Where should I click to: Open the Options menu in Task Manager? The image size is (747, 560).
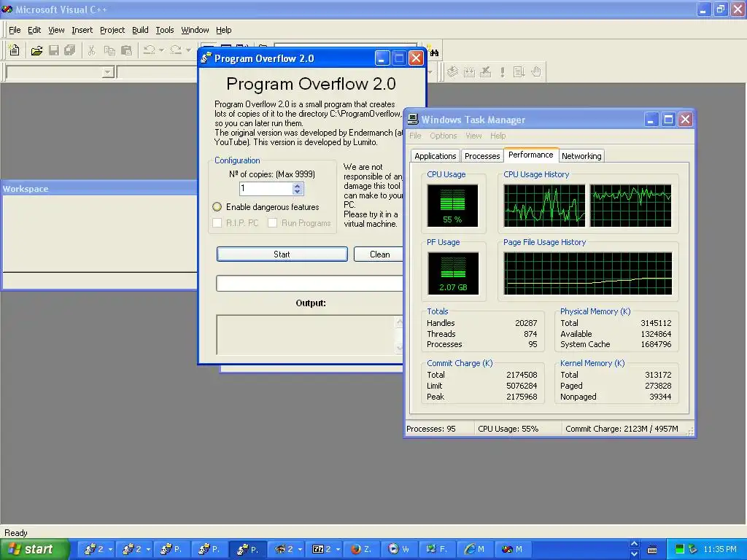pos(443,136)
